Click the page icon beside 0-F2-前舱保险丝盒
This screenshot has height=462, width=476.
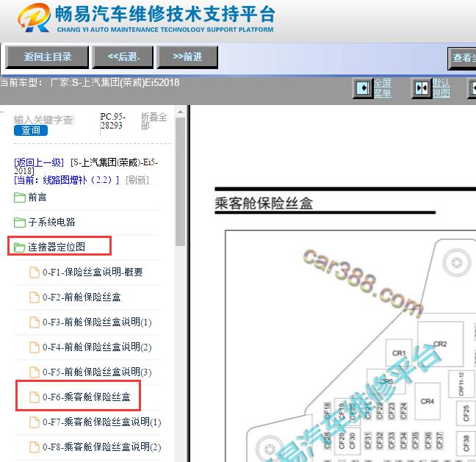34,297
